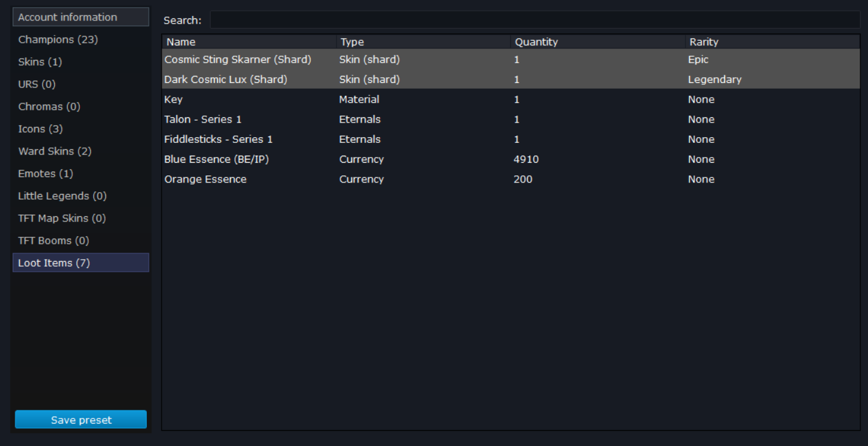Click Currency type of Blue Essence
868x446 pixels.
[362, 160]
